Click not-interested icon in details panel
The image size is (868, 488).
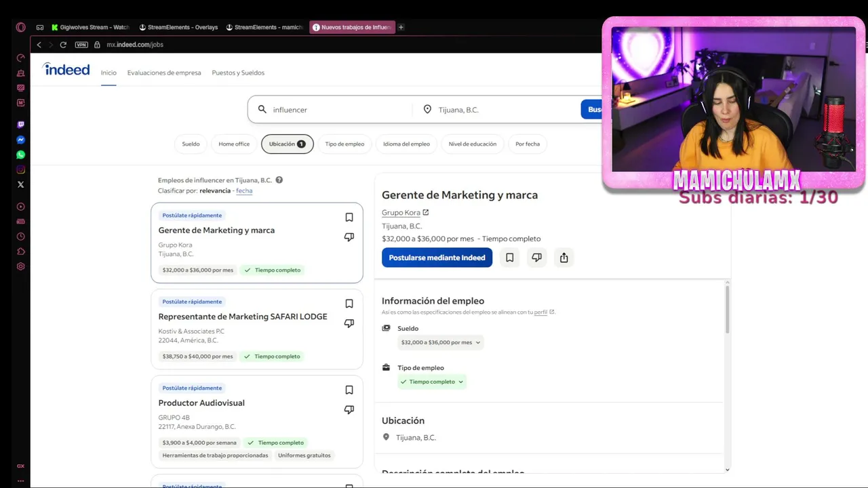[x=536, y=258]
